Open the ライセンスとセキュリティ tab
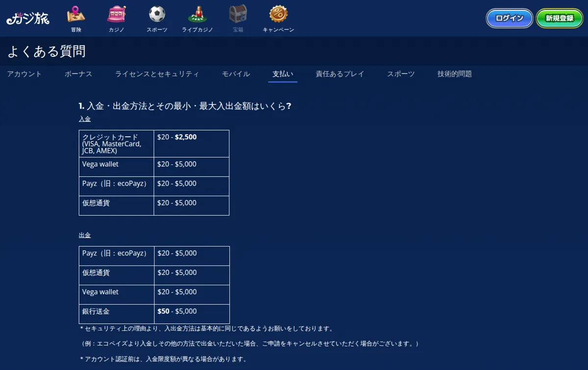This screenshot has height=370, width=588. coord(157,74)
